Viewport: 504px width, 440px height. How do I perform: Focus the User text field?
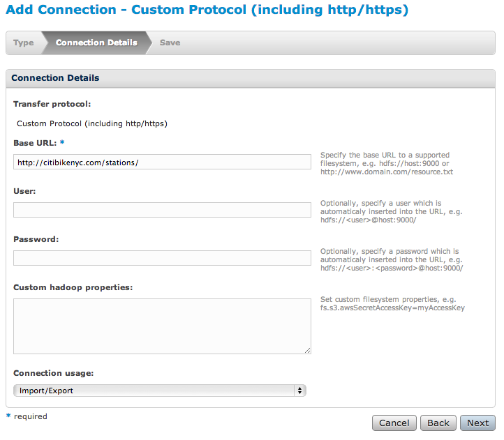tap(162, 210)
